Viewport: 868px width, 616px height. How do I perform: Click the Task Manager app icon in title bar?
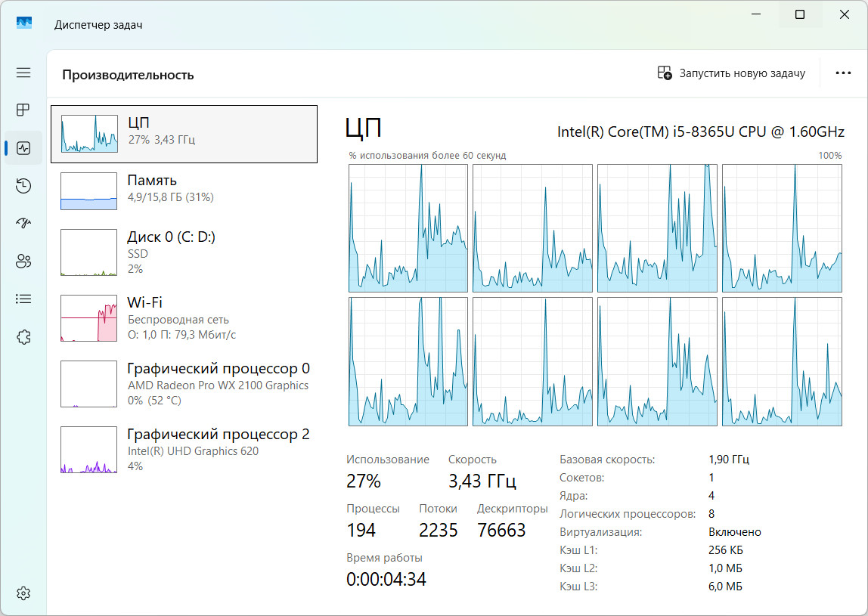click(24, 23)
